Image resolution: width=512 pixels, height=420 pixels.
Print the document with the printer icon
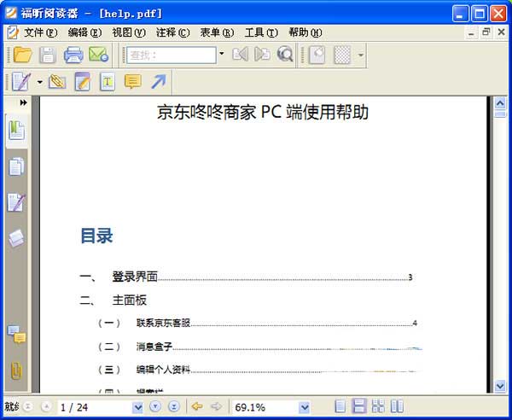(73, 55)
